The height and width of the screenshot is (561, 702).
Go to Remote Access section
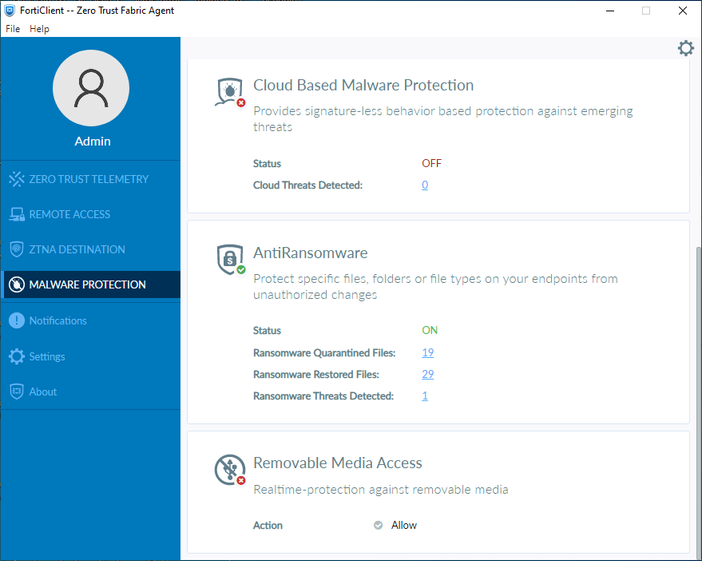pos(69,214)
